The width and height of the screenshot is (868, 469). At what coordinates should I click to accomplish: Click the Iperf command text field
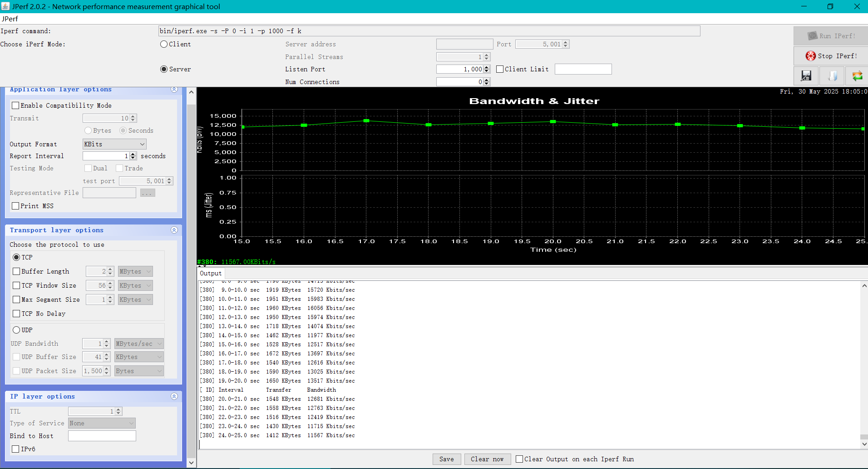pyautogui.click(x=429, y=31)
